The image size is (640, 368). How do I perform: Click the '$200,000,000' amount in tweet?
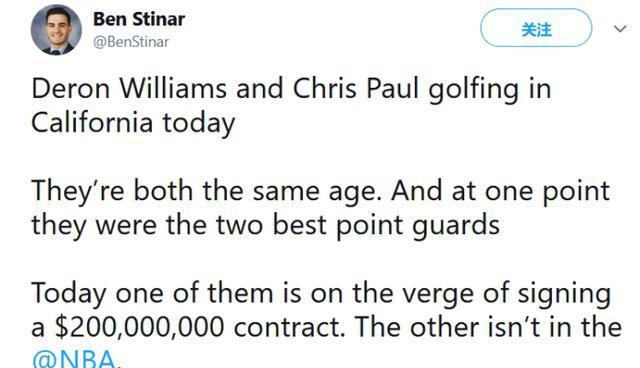pyautogui.click(x=140, y=328)
